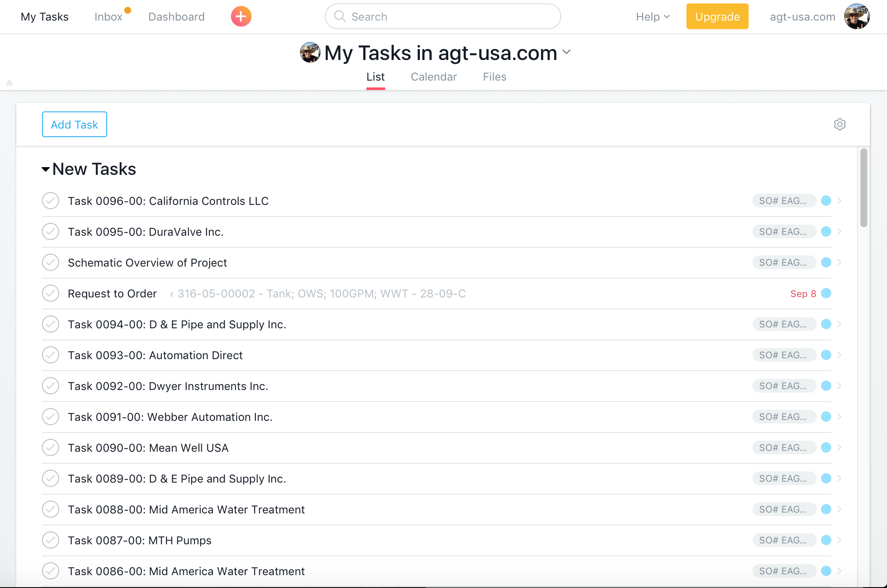This screenshot has width=887, height=588.
Task: Open details arrow for Task 0091-00 row
Action: [x=839, y=417]
